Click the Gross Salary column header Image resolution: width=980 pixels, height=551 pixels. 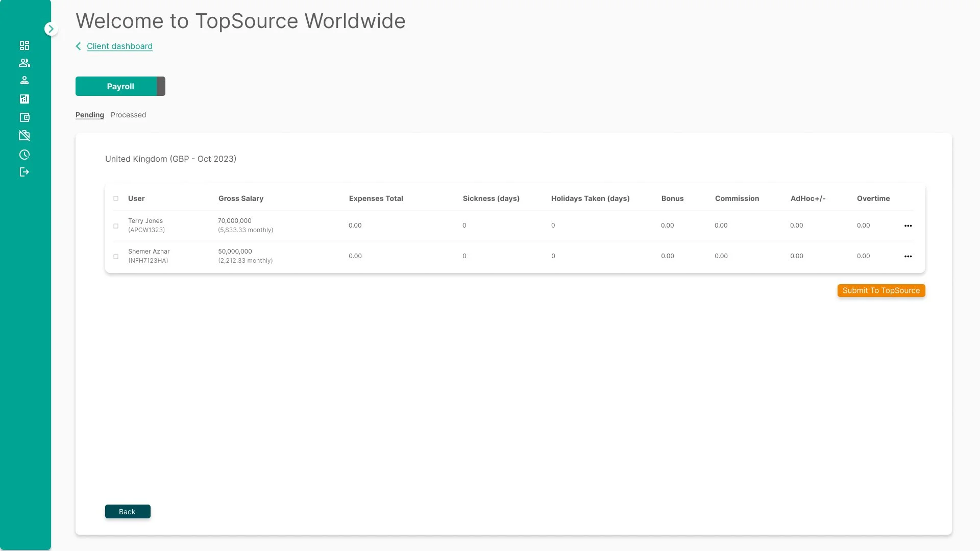click(241, 198)
